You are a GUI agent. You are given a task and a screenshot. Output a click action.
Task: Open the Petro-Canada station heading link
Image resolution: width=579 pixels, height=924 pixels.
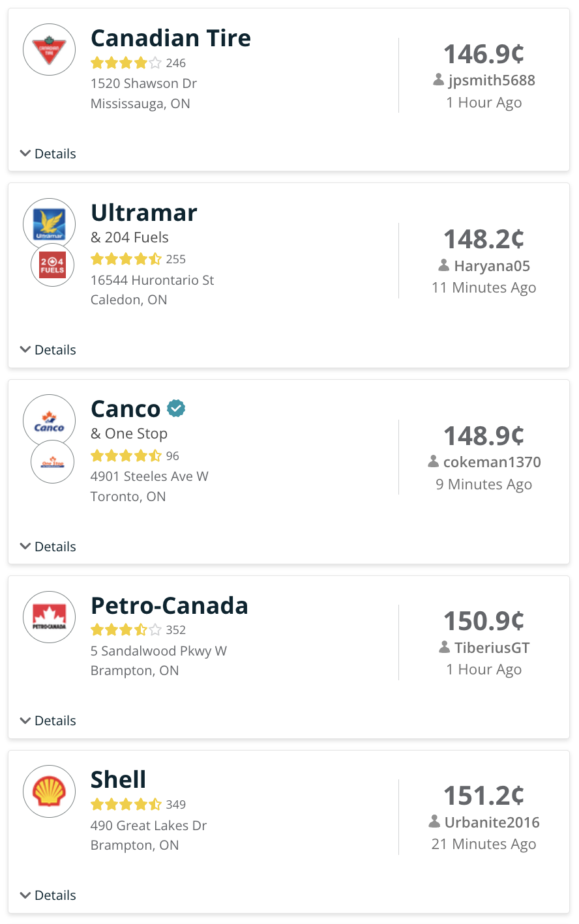169,605
